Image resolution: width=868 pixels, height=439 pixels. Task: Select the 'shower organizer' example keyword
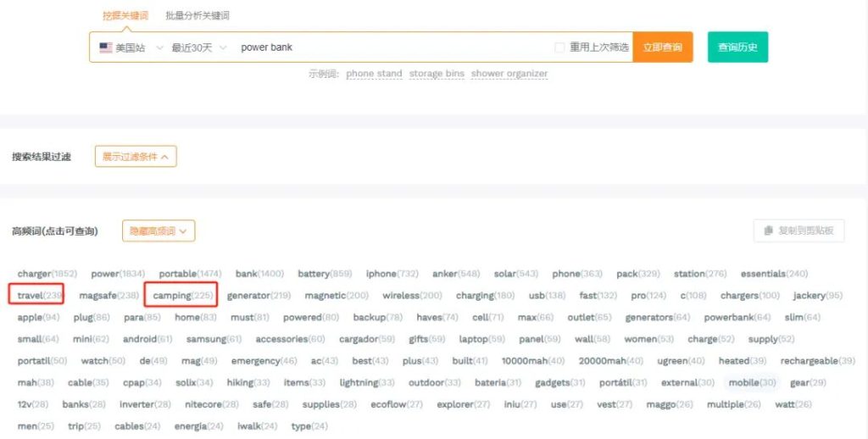click(x=509, y=74)
